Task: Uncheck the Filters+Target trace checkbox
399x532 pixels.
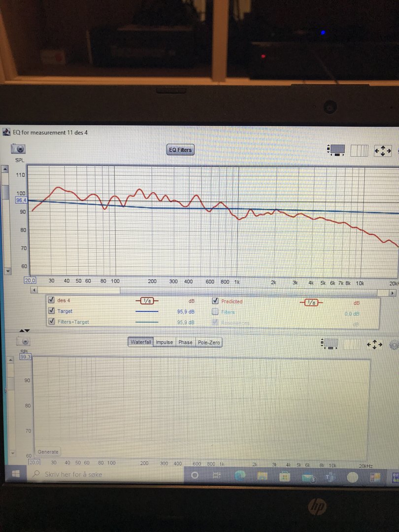Action: [x=51, y=321]
